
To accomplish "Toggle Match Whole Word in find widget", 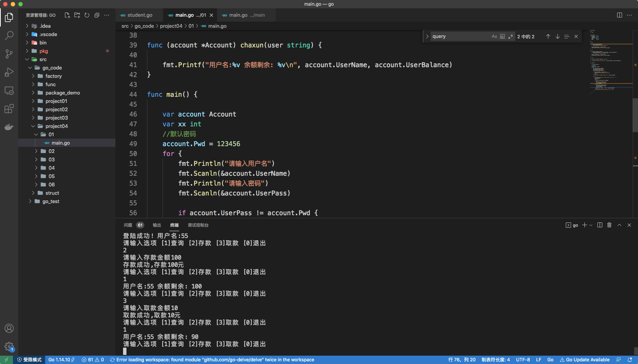I will (x=502, y=36).
